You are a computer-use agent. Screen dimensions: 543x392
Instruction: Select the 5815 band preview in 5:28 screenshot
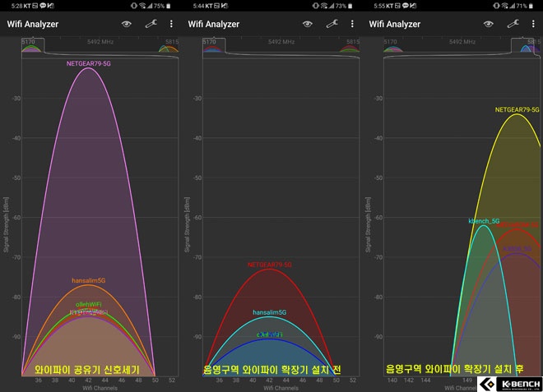tap(169, 46)
